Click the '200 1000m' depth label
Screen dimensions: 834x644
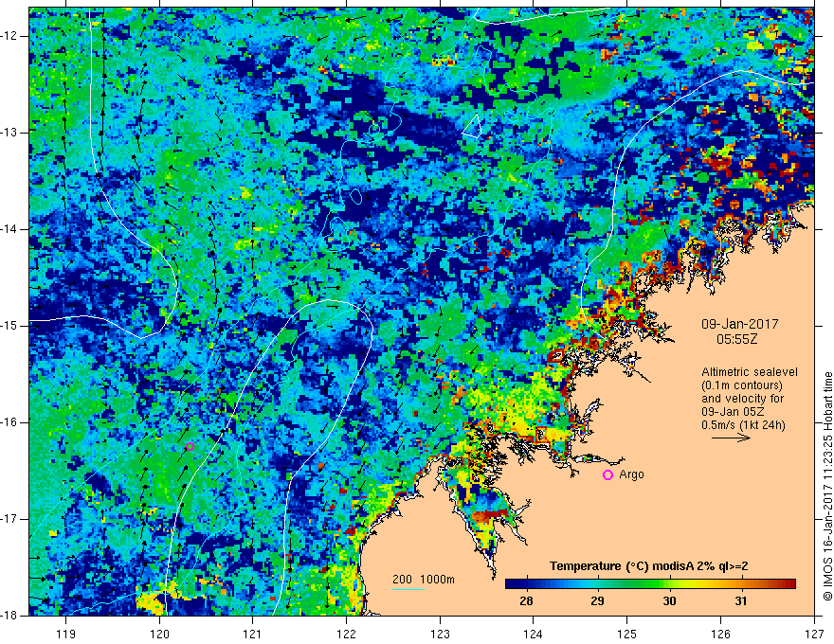pos(424,580)
